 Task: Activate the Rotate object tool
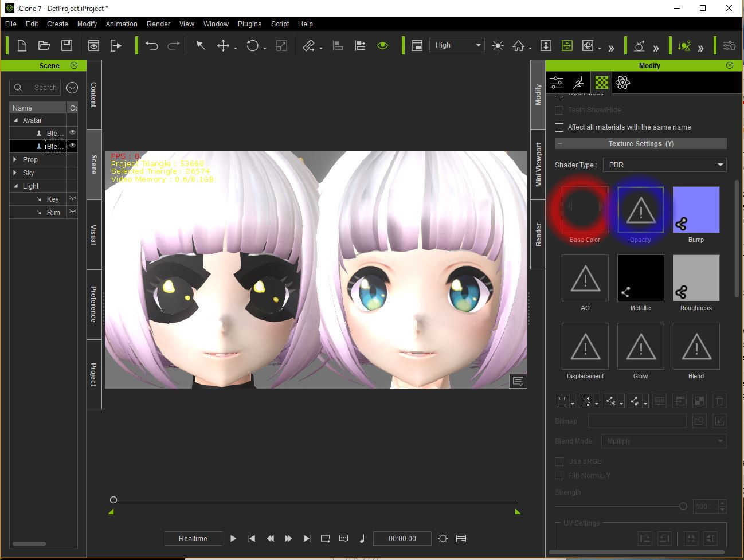253,45
